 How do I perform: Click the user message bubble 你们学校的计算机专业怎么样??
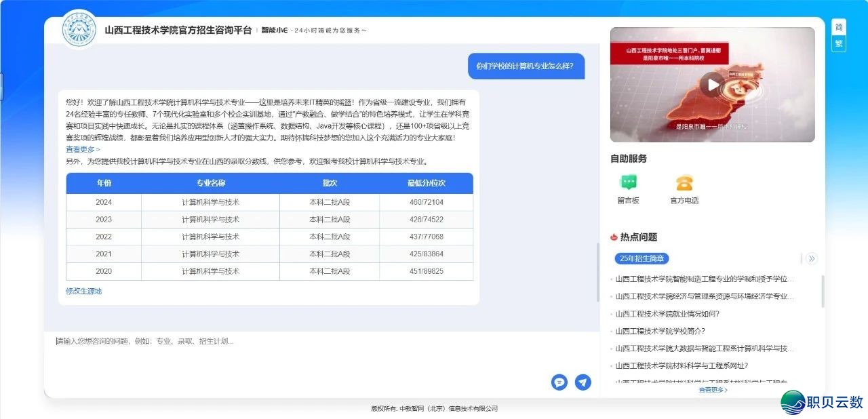pos(526,66)
